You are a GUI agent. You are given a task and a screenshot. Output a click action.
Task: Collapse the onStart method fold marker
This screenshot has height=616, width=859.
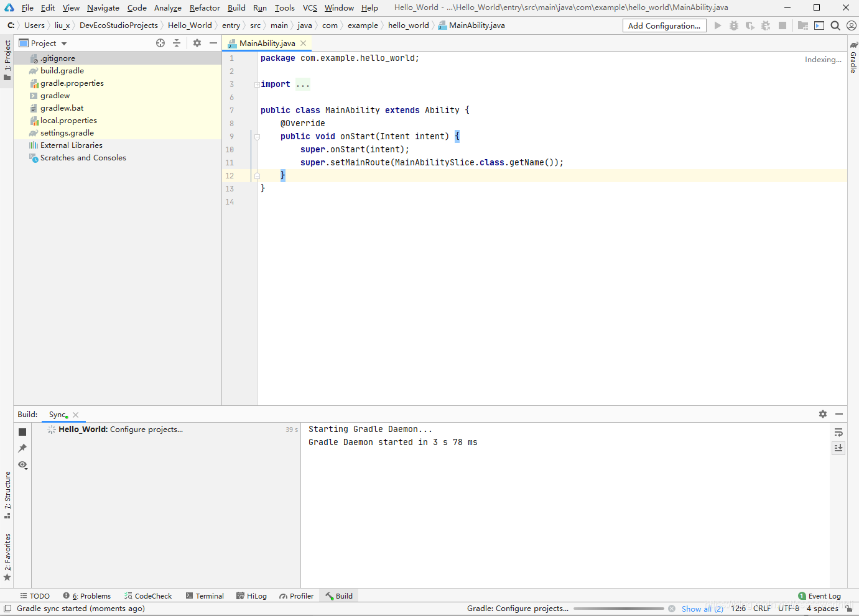click(x=257, y=136)
